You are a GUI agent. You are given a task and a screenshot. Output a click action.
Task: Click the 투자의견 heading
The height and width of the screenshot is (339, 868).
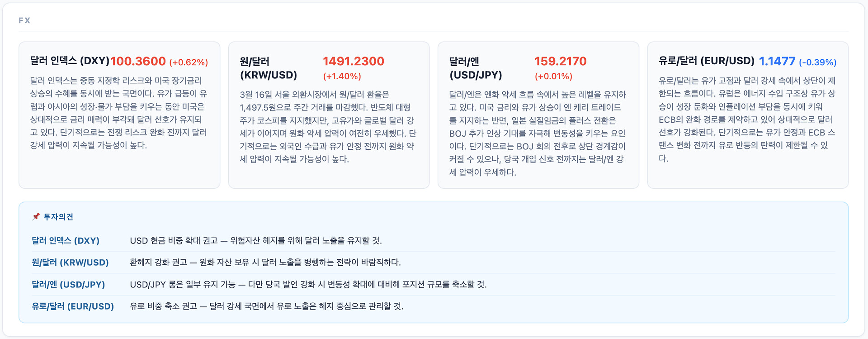click(58, 217)
